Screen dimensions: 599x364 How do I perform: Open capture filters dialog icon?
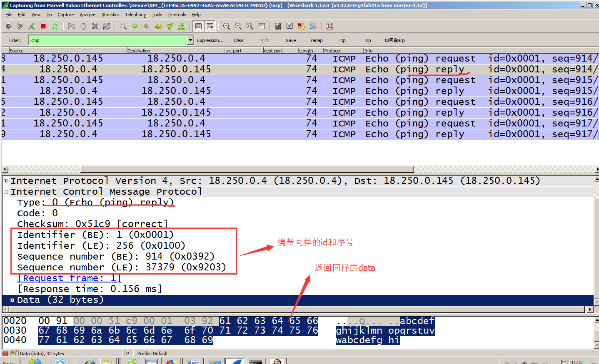278,26
